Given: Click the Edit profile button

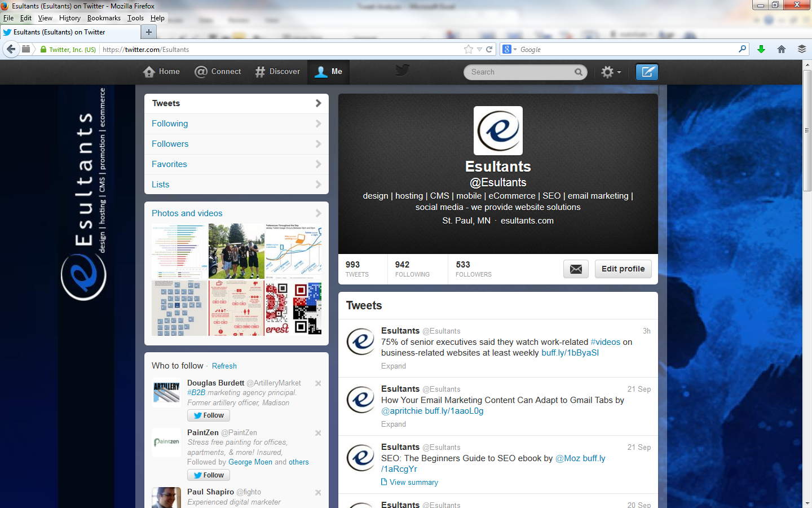Looking at the screenshot, I should pyautogui.click(x=623, y=269).
